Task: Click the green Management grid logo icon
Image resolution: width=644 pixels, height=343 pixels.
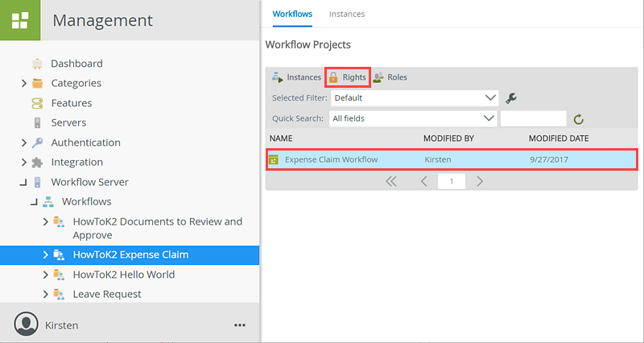Action: tap(20, 20)
